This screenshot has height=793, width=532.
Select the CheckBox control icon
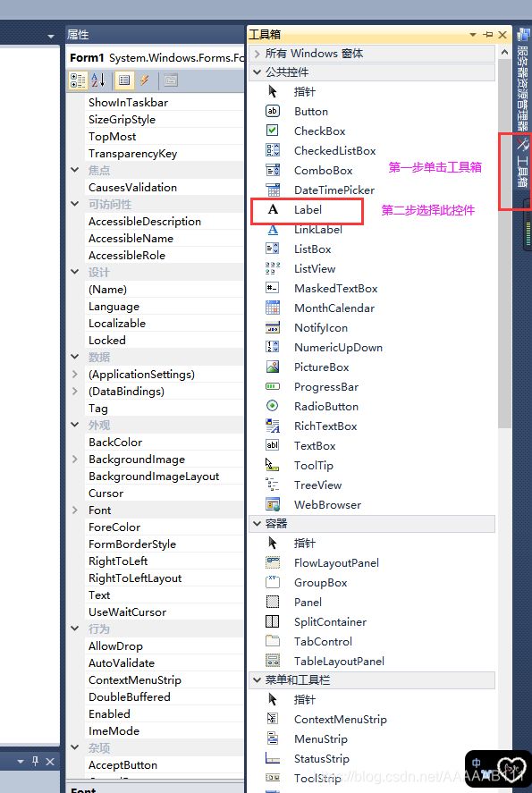[272, 131]
